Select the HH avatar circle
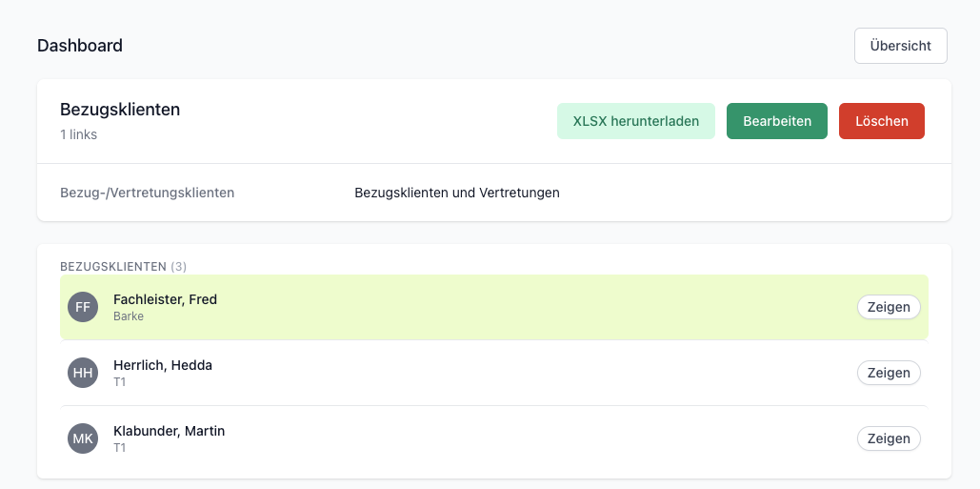980x489 pixels. [83, 373]
